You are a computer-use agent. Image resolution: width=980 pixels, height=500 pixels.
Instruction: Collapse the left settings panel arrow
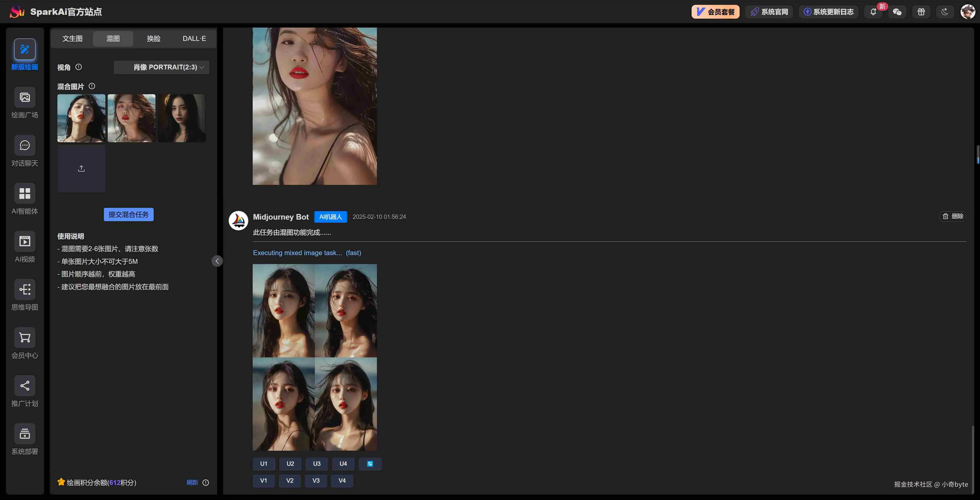click(x=217, y=261)
